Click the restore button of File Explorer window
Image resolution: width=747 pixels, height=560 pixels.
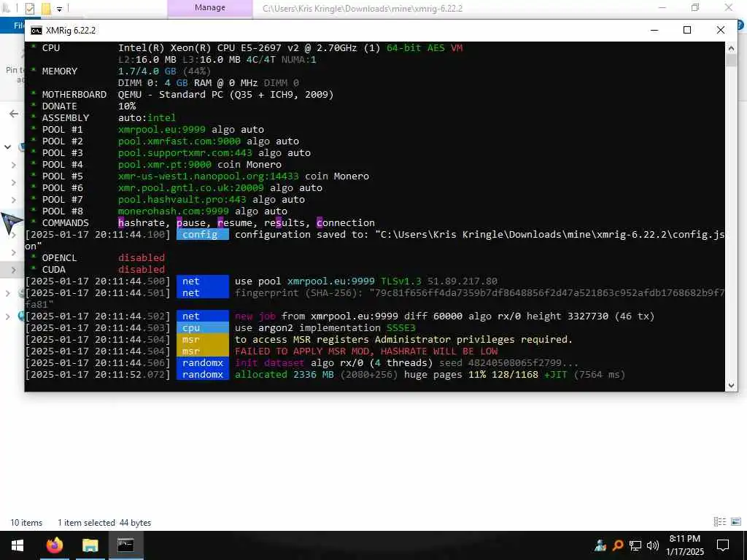pyautogui.click(x=695, y=7)
